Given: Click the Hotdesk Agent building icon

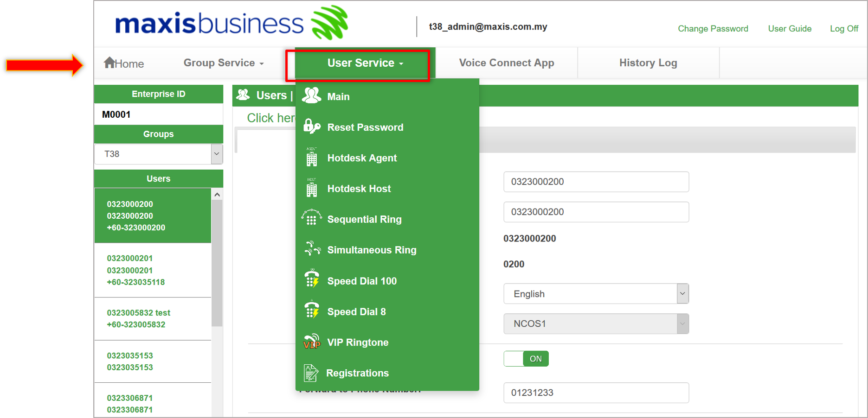Looking at the screenshot, I should click(311, 158).
